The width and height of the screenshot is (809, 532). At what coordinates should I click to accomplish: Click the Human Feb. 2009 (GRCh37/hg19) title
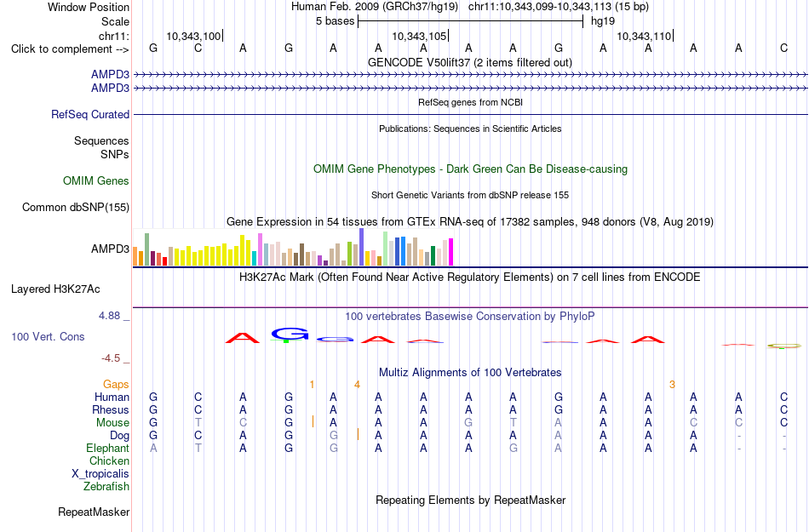(x=375, y=7)
